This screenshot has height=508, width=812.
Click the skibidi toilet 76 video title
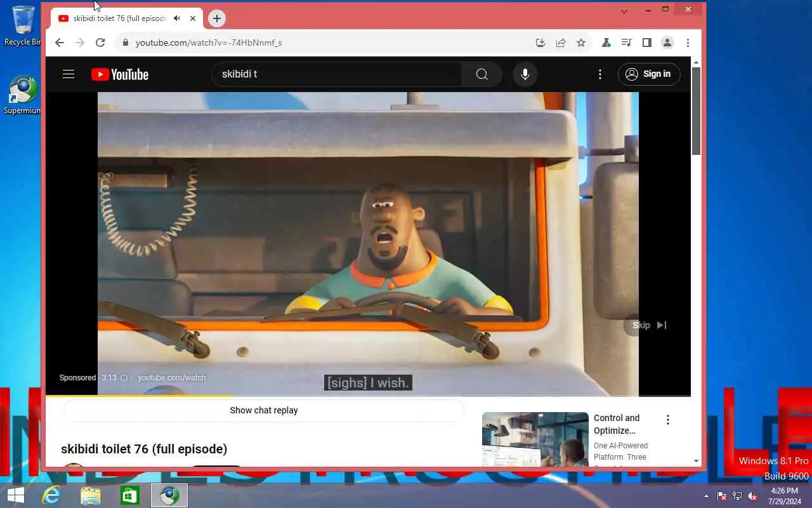click(144, 449)
